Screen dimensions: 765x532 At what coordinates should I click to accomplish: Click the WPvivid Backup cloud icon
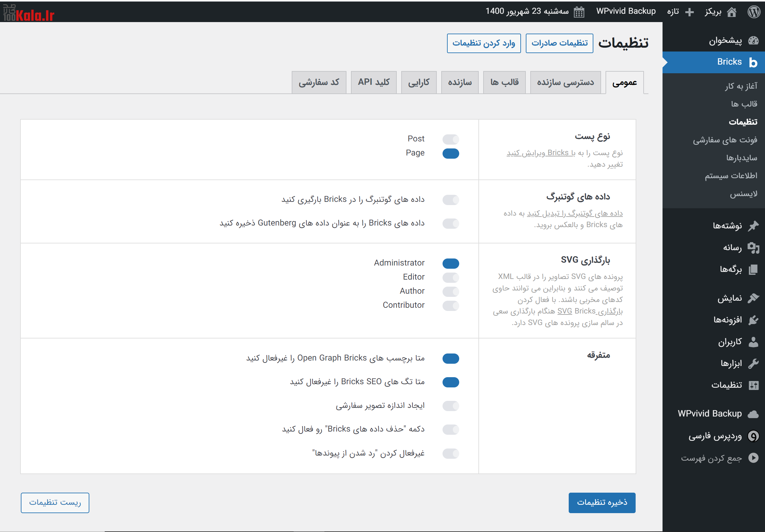point(753,414)
